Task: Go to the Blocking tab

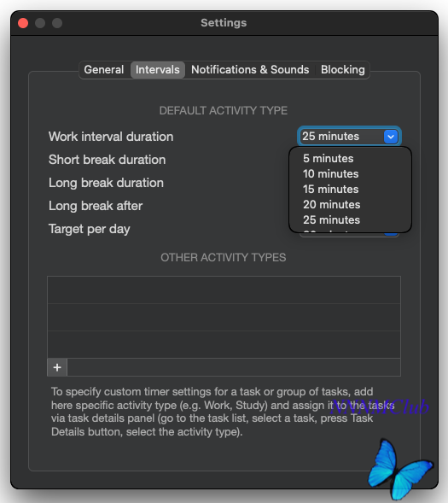Action: point(342,70)
